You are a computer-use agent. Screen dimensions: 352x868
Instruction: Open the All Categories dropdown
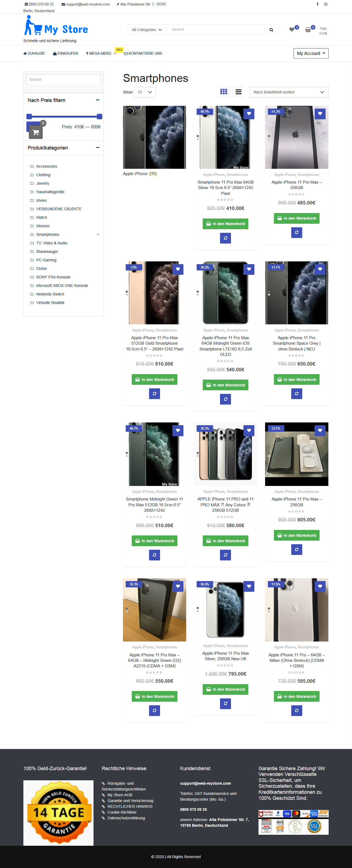pyautogui.click(x=147, y=30)
